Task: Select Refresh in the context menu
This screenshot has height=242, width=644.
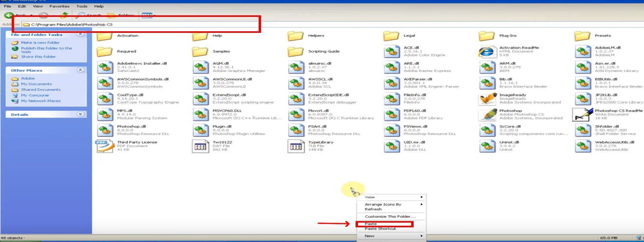Action: click(373, 209)
